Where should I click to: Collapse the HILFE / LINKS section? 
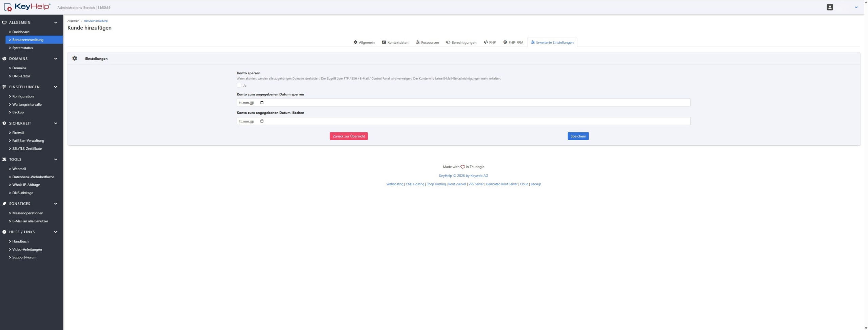(56, 232)
